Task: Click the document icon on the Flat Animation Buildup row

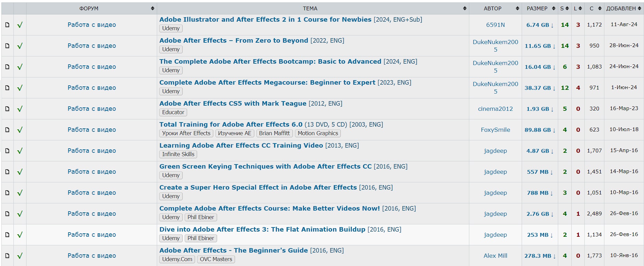Action: coord(7,235)
